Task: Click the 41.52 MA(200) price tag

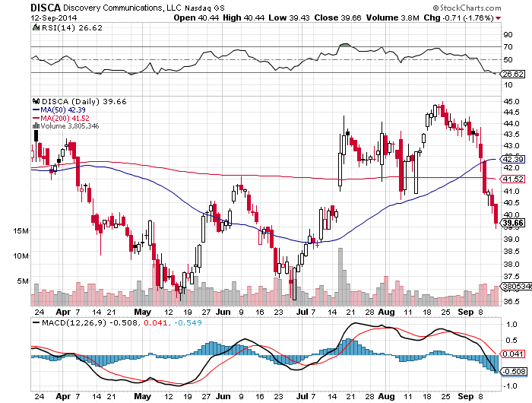Action: [513, 179]
